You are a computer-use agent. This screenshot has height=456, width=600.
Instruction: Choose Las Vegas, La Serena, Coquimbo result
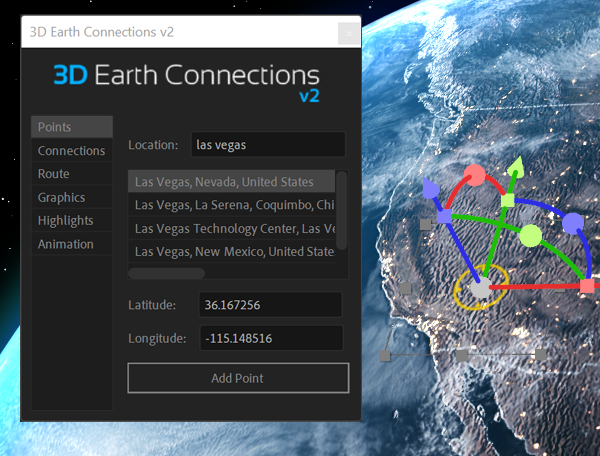point(232,205)
